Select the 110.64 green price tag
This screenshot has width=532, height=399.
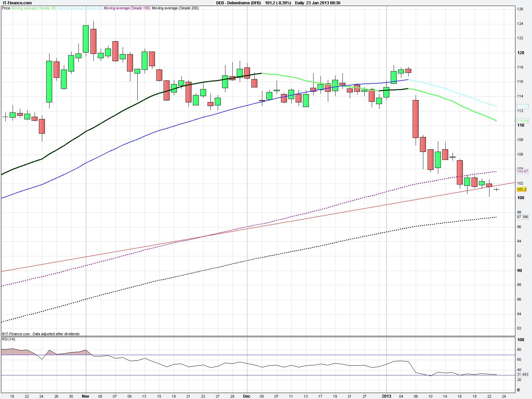pos(522,121)
